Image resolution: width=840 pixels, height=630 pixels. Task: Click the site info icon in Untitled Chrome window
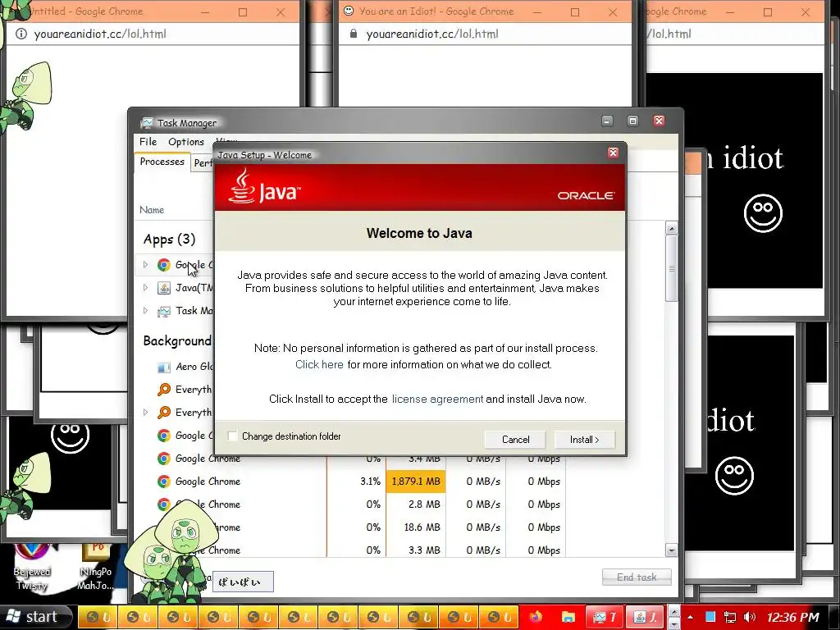tap(21, 34)
